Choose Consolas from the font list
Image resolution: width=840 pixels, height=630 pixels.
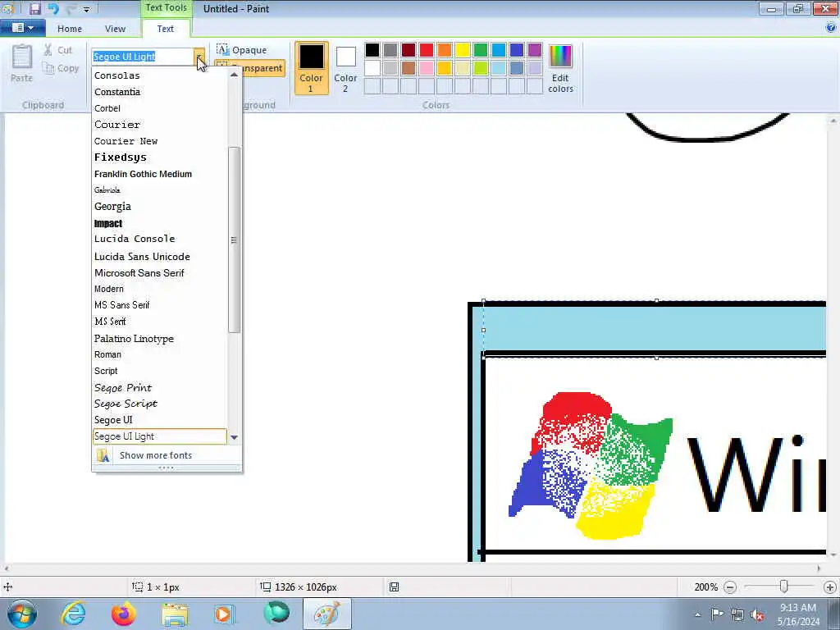tap(160, 75)
